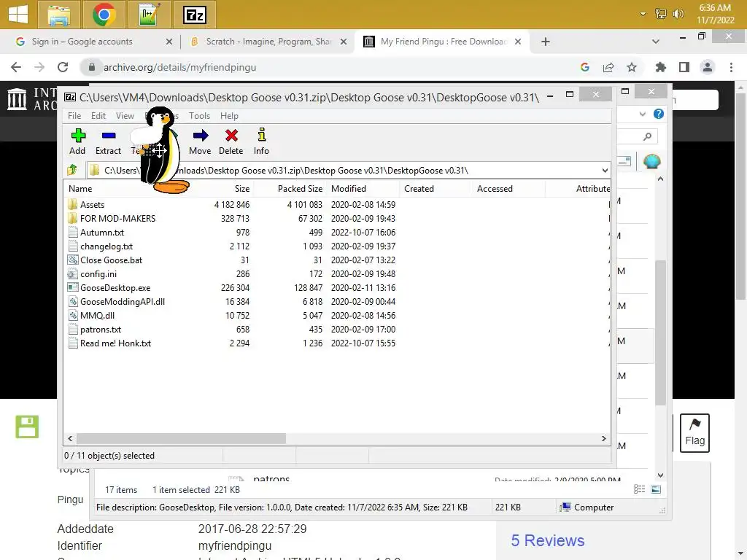Viewport: 747px width, 560px height.
Task: Open 7-Zip taskbar icon
Action: tap(195, 15)
